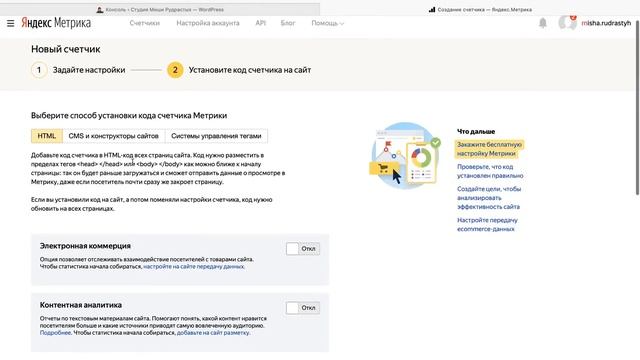This screenshot has height=360, width=640.
Task: Open Счетчики in top navigation
Action: pyautogui.click(x=144, y=23)
